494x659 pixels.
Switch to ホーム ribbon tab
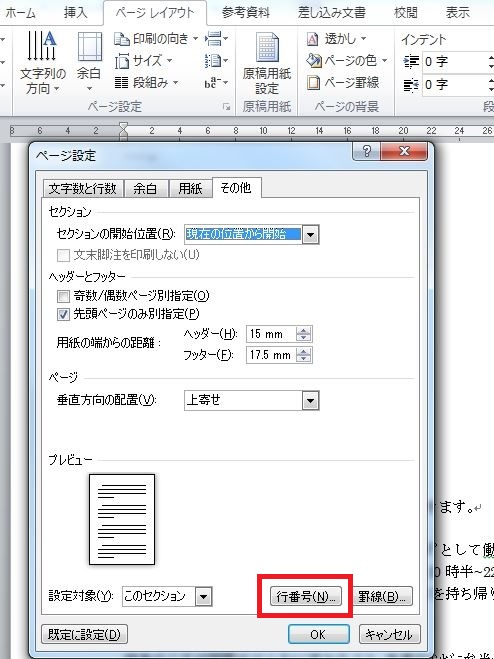click(x=20, y=13)
